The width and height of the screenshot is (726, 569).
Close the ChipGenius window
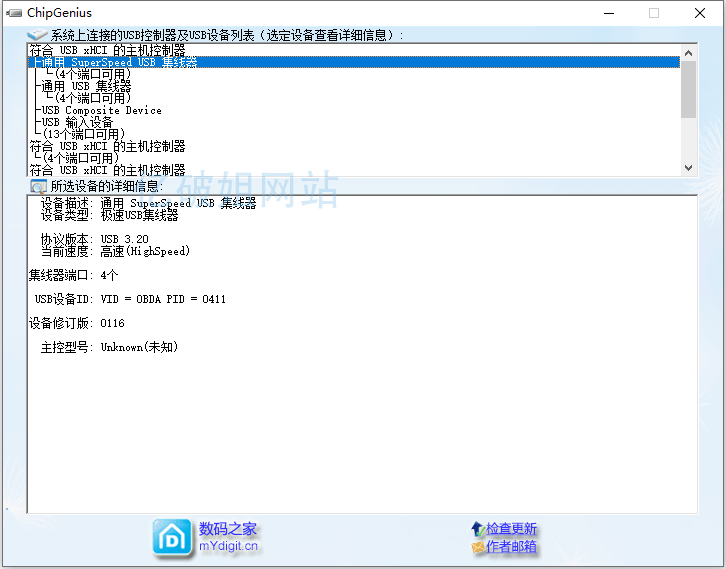[700, 13]
